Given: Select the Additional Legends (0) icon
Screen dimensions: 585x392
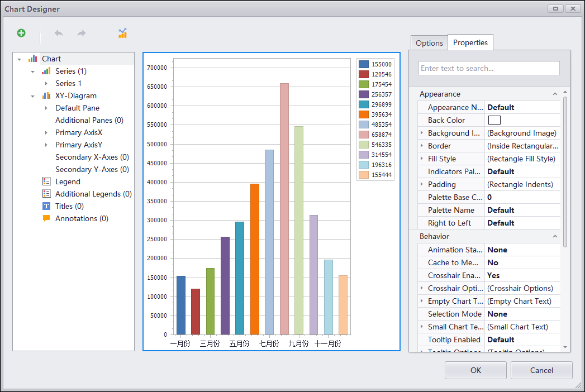Looking at the screenshot, I should click(x=46, y=194).
